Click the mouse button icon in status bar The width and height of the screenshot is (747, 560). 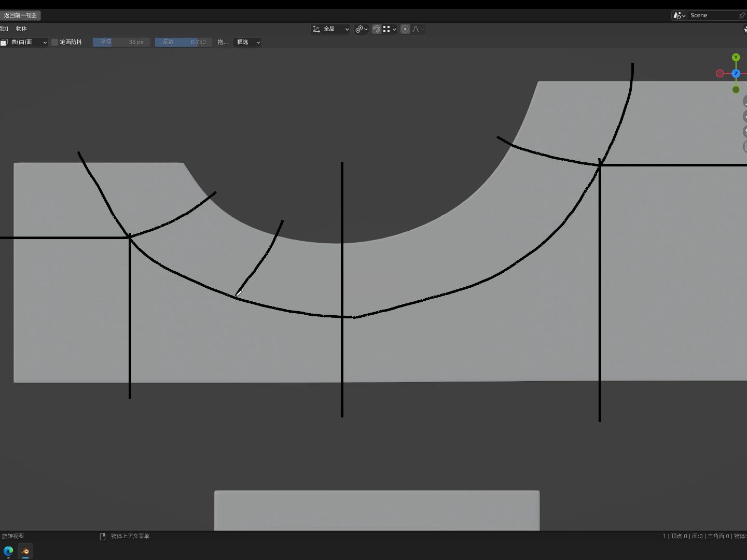click(103, 536)
